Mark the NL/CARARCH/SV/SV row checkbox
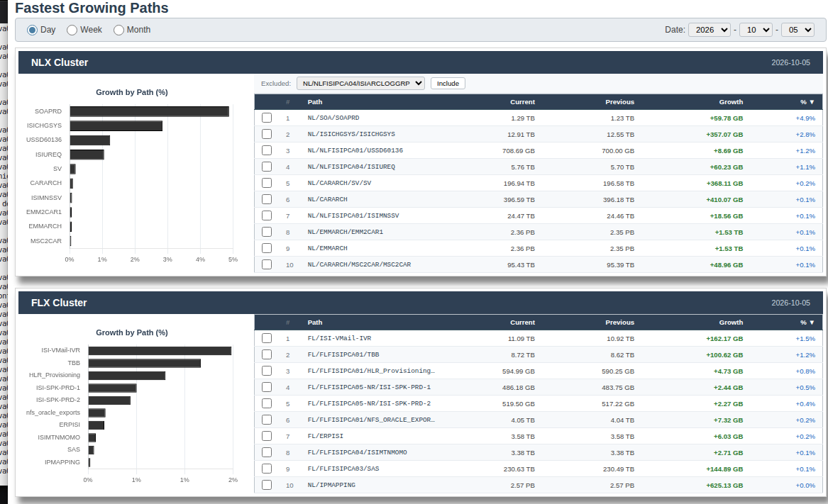Image resolution: width=828 pixels, height=504 pixels. click(267, 183)
